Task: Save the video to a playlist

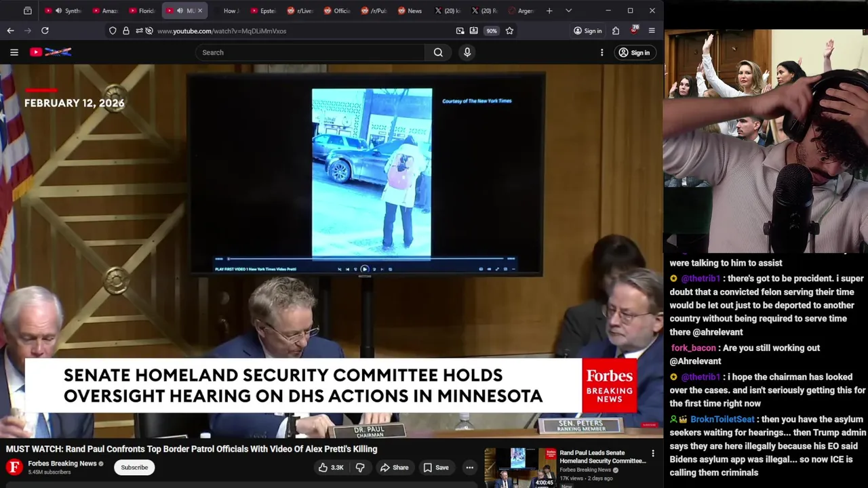Action: (436, 467)
